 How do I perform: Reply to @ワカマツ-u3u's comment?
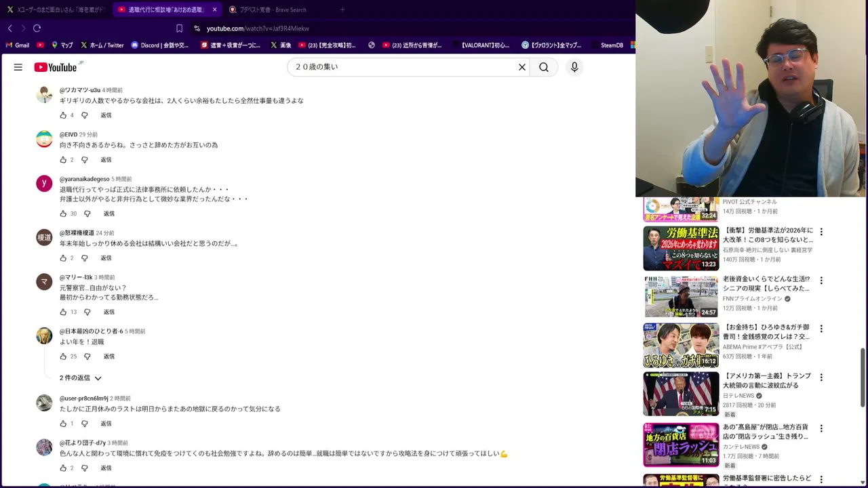pyautogui.click(x=106, y=115)
